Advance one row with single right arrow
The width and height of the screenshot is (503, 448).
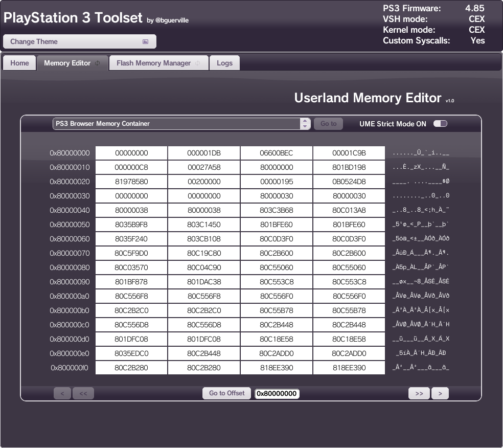(440, 393)
